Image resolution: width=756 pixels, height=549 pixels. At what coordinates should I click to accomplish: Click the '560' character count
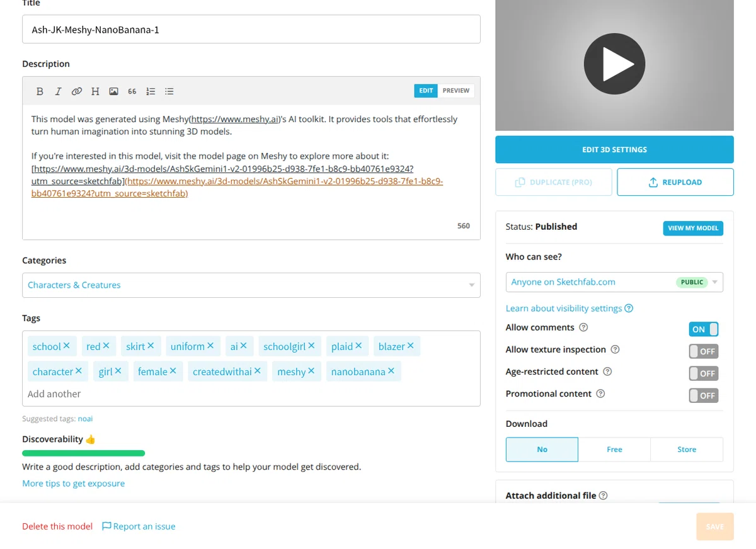464,226
